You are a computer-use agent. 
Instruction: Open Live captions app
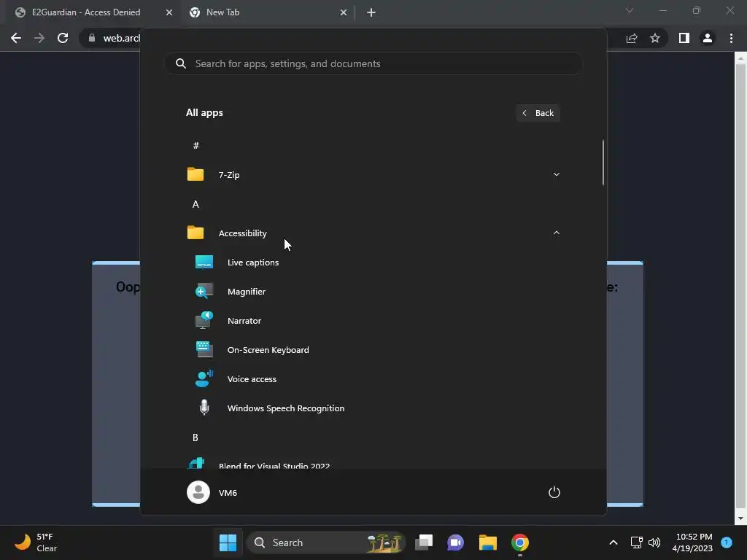[373, 262]
